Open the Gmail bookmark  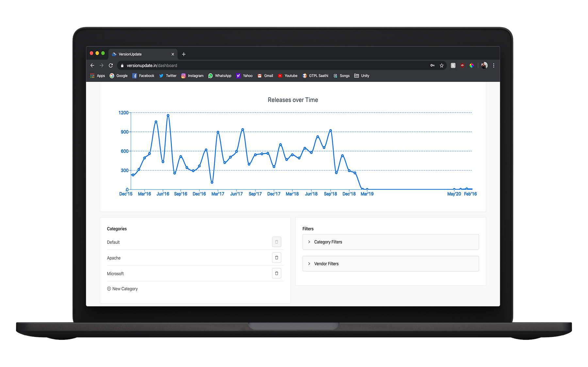tap(265, 76)
